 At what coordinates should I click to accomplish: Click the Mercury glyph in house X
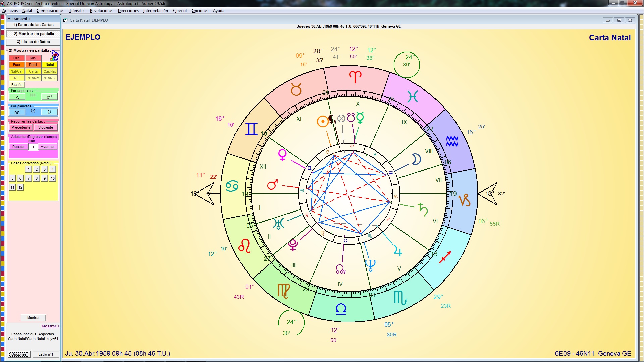[x=360, y=118]
